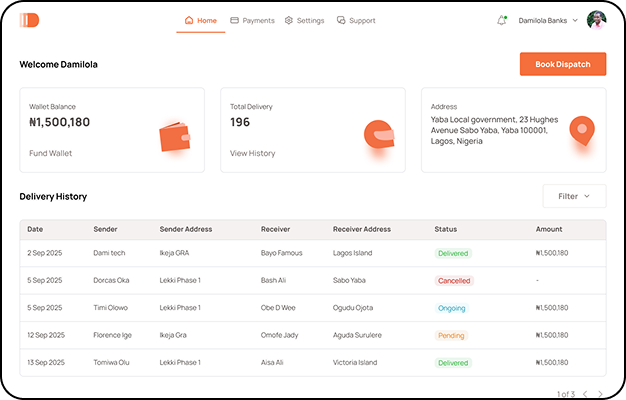The image size is (626, 400).
Task: Click the delivery package icon
Action: coord(378,134)
